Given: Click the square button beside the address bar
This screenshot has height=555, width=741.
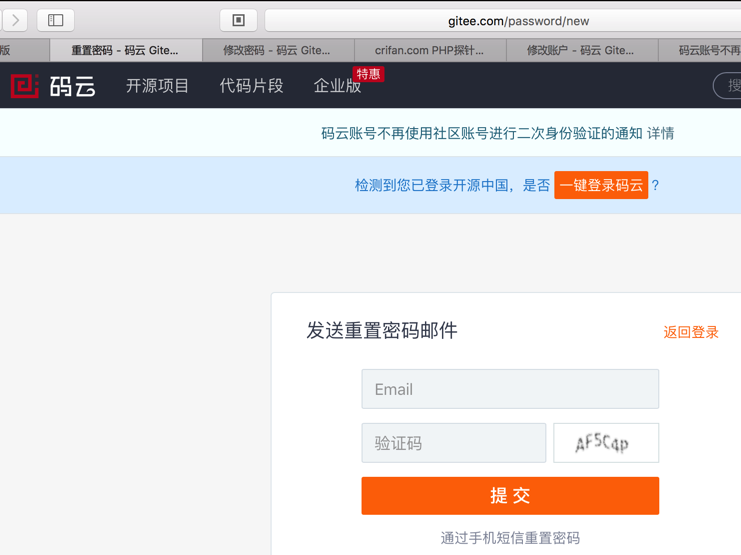Looking at the screenshot, I should pos(239,20).
